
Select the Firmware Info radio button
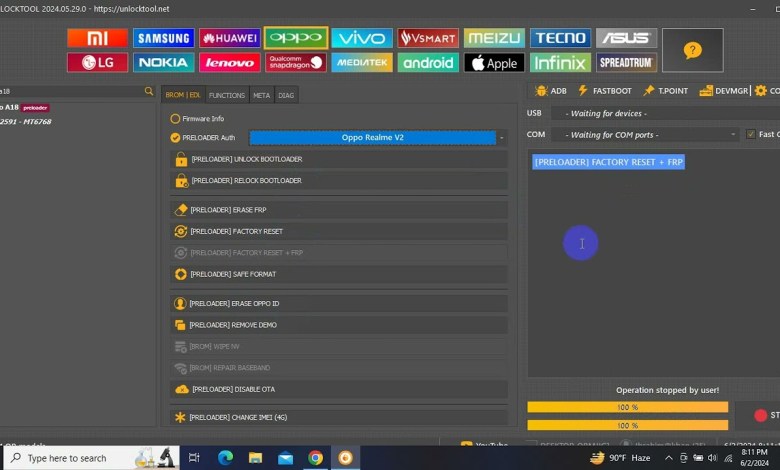point(175,118)
